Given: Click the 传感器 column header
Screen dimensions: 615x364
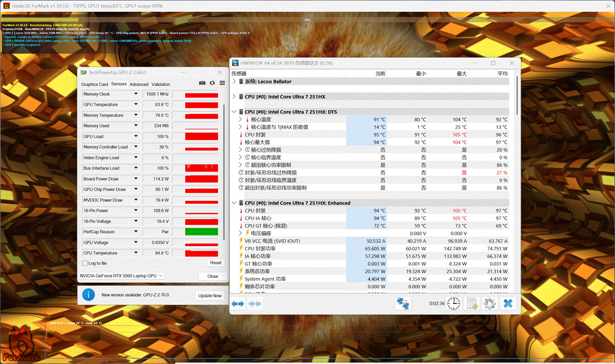Looking at the screenshot, I should (x=239, y=73).
